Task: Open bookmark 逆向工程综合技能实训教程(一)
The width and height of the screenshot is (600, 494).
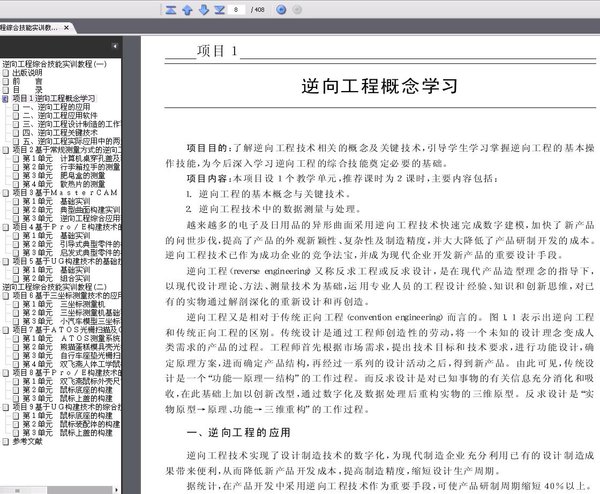Action: [54, 64]
